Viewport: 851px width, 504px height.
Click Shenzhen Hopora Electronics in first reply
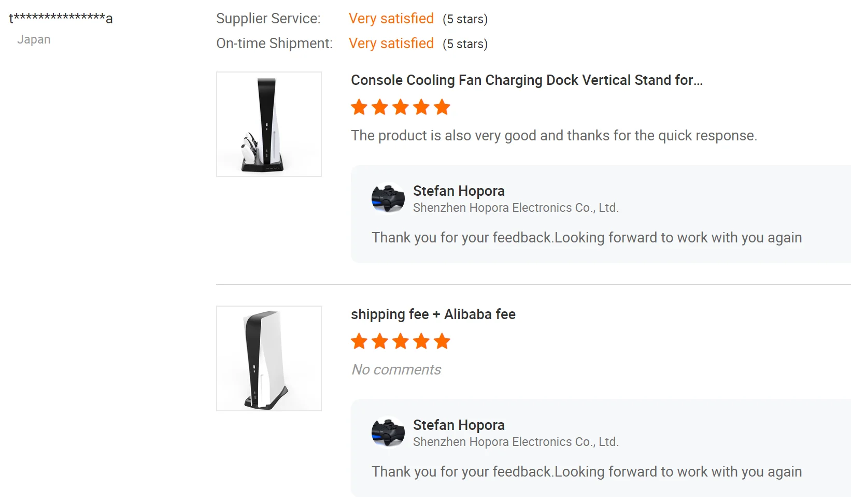(516, 208)
